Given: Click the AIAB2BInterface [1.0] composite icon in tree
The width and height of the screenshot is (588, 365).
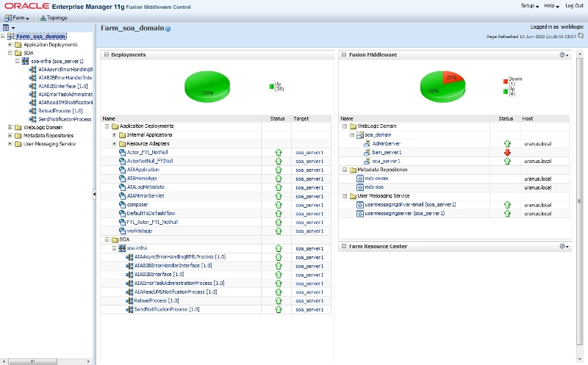Looking at the screenshot, I should pyautogui.click(x=32, y=86).
